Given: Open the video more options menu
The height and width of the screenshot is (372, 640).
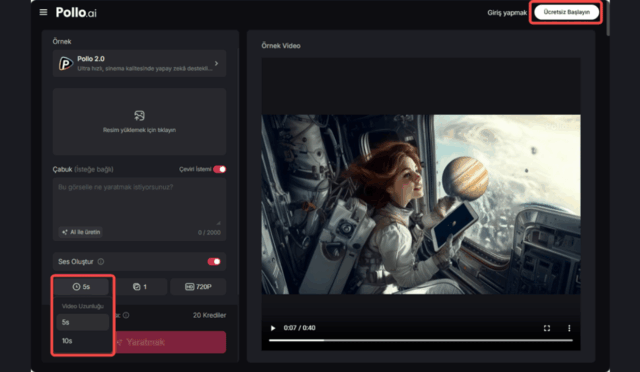Looking at the screenshot, I should (x=569, y=328).
